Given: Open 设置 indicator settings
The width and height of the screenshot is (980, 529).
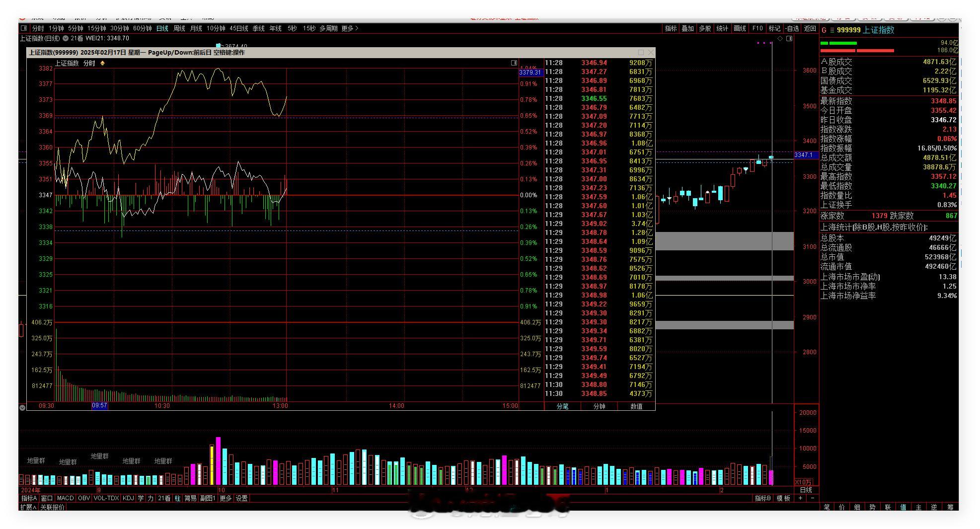Looking at the screenshot, I should (x=242, y=498).
